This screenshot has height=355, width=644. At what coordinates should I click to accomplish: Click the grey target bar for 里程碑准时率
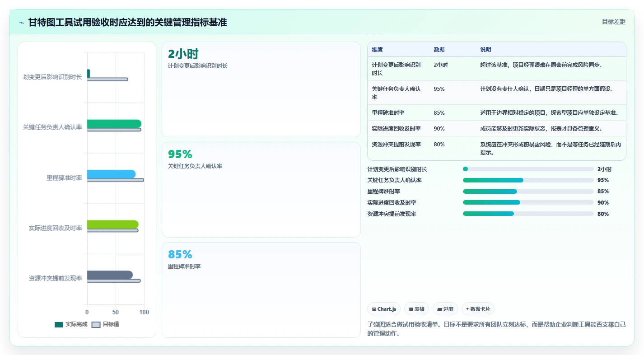click(x=116, y=180)
